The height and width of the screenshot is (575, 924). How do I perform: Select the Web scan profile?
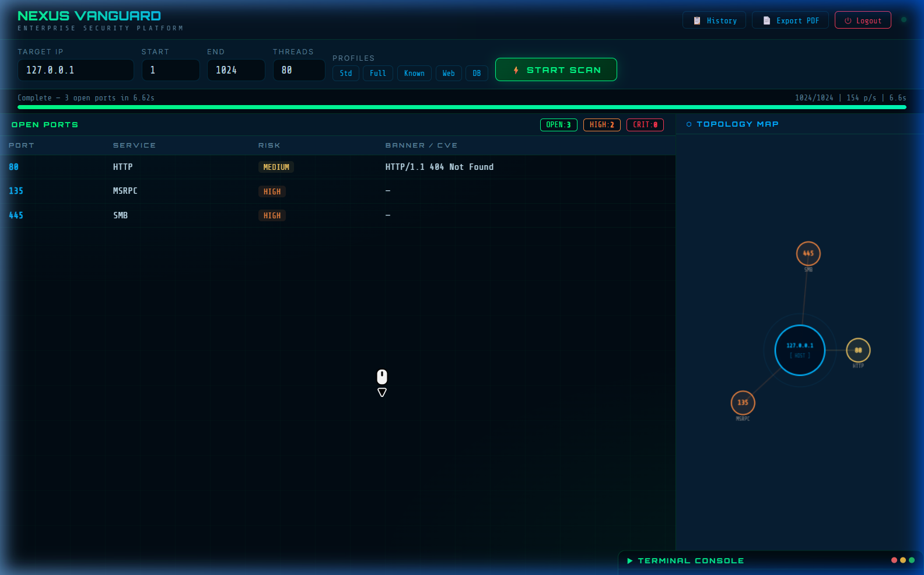pyautogui.click(x=449, y=73)
